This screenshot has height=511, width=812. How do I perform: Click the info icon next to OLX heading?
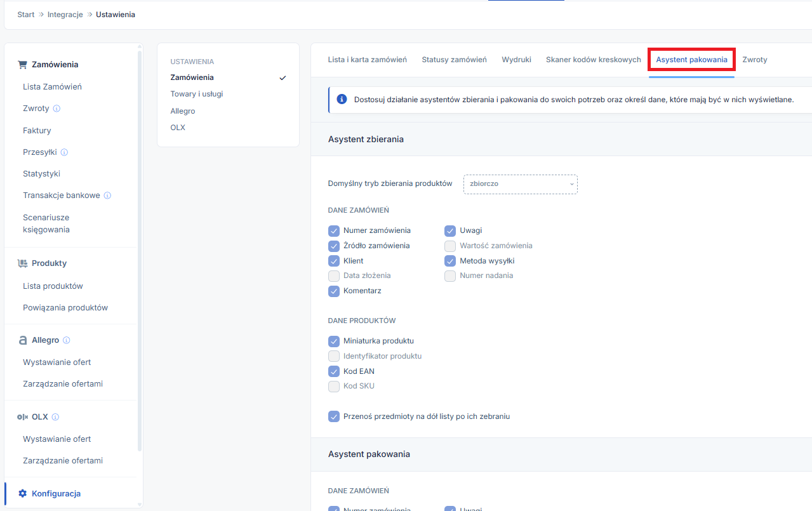click(x=55, y=417)
